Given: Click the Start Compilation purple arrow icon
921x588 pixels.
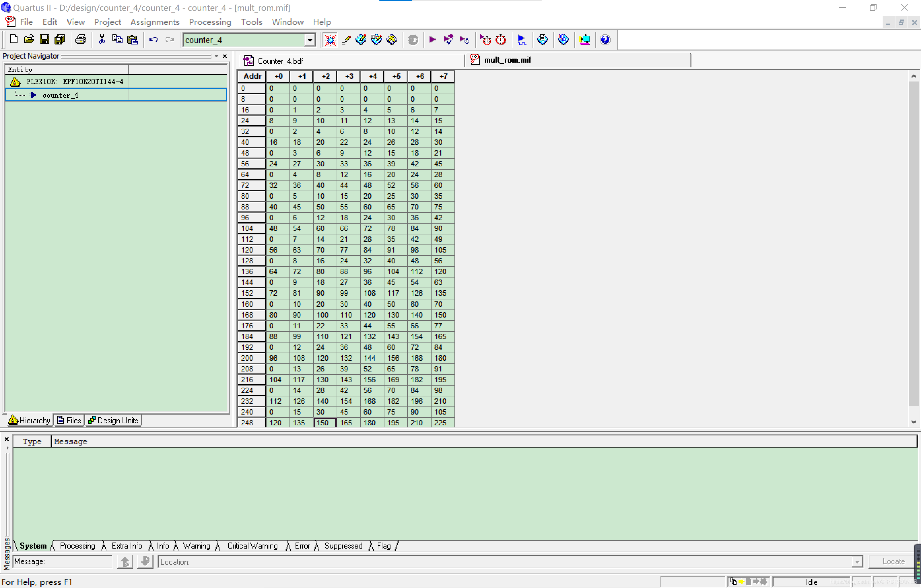Looking at the screenshot, I should pos(433,39).
